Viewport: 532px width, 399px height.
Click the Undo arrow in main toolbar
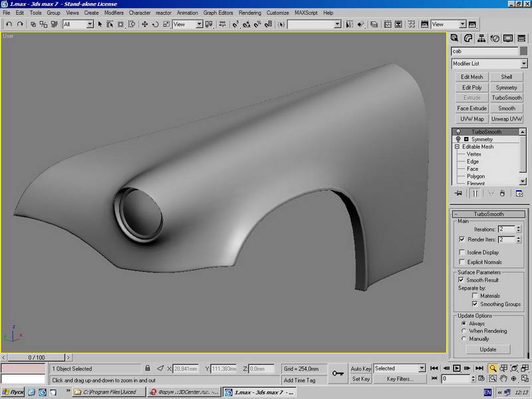coord(9,24)
